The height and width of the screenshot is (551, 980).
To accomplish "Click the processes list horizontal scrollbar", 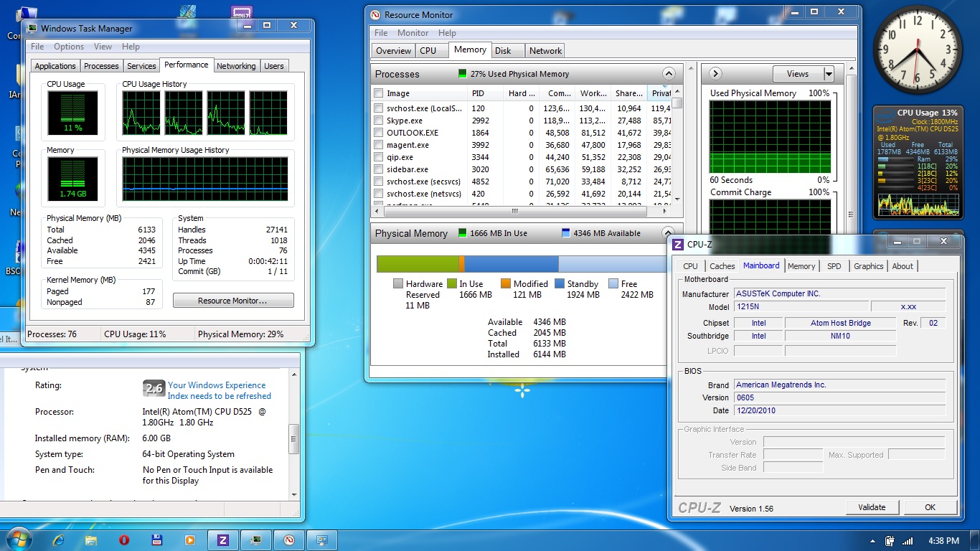I will [x=514, y=211].
